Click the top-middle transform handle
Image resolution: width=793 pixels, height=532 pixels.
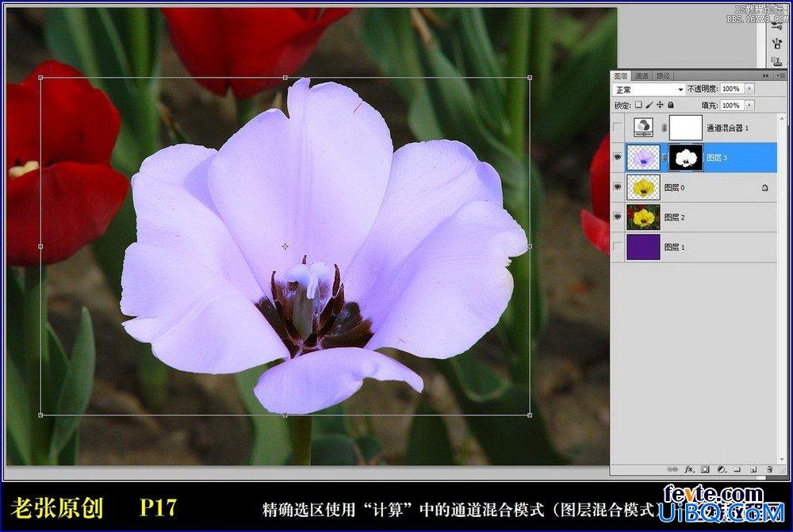tap(285, 78)
